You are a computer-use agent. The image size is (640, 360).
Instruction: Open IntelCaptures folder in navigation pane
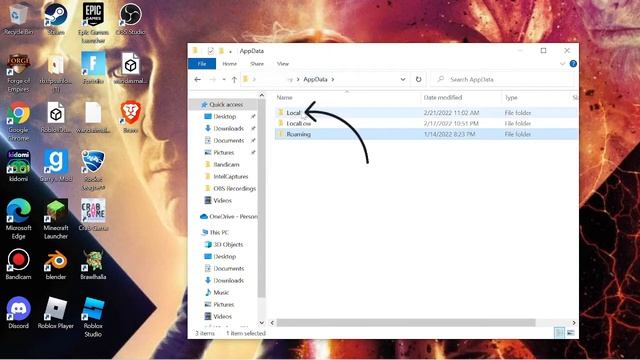[x=230, y=176]
